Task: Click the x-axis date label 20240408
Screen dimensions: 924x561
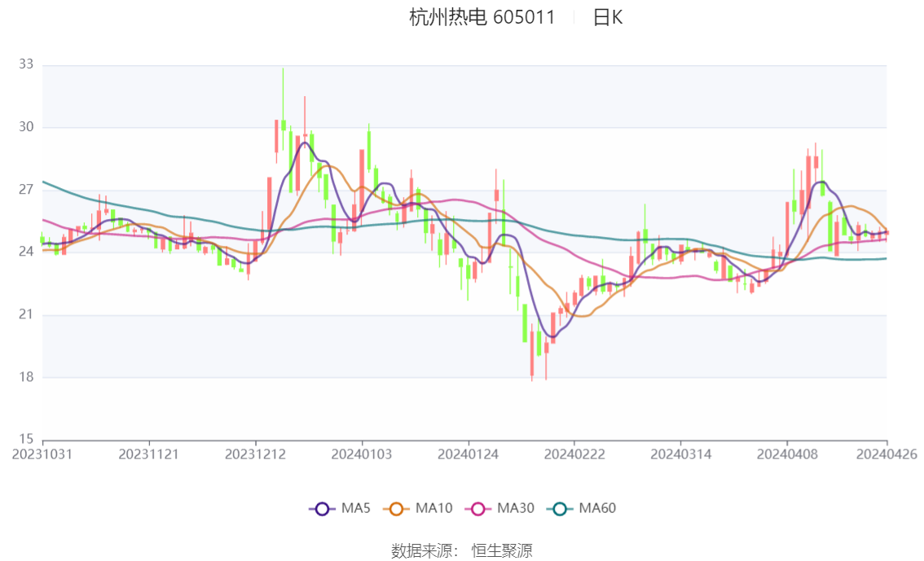Action: coord(787,454)
